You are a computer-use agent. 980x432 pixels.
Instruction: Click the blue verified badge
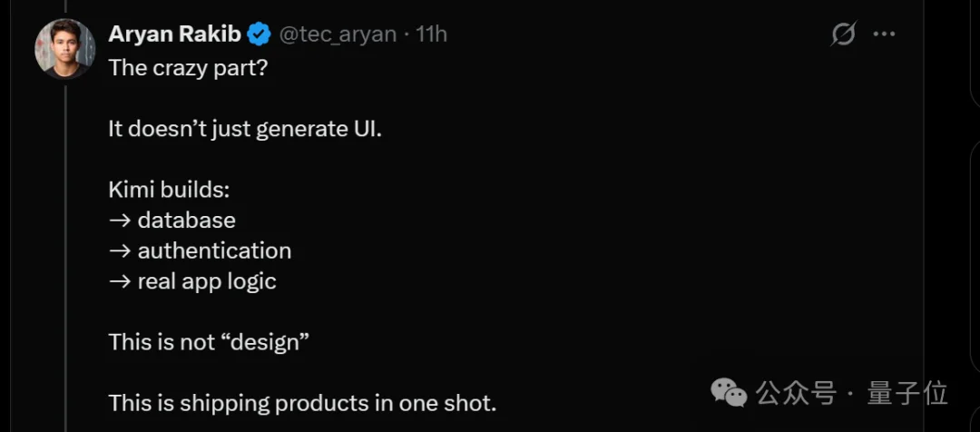tap(260, 34)
